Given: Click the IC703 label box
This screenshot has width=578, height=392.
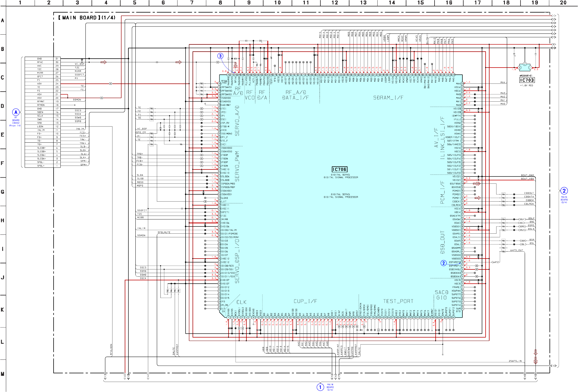Looking at the screenshot, I should tap(527, 80).
